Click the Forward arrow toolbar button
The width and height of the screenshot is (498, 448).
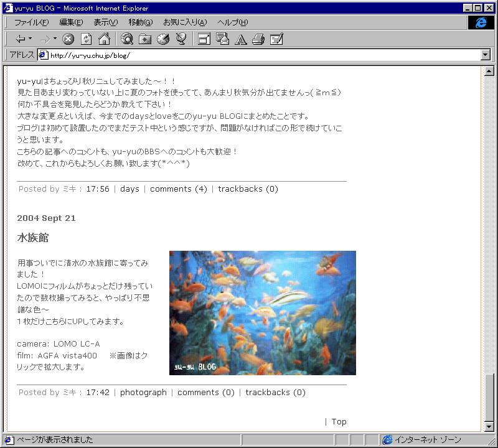pos(45,39)
